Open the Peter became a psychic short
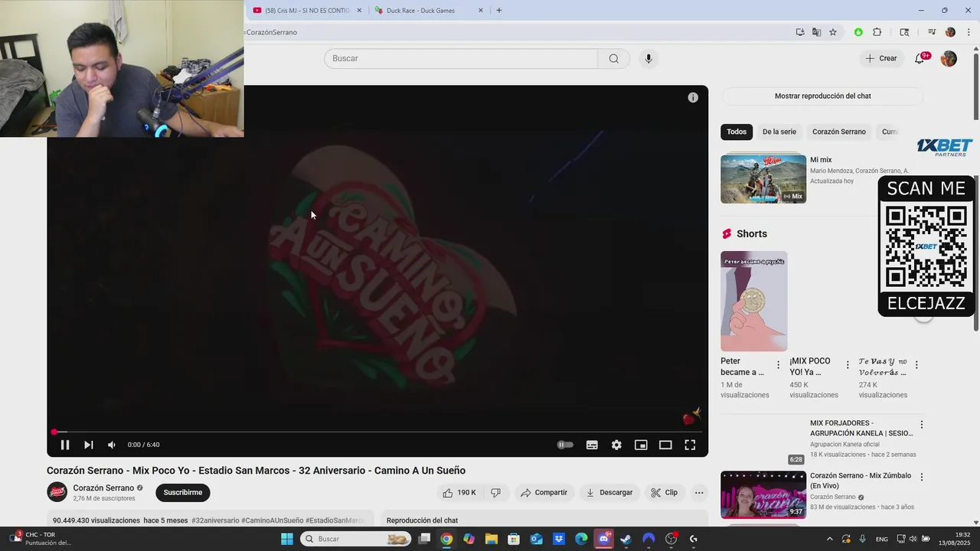 click(x=753, y=302)
